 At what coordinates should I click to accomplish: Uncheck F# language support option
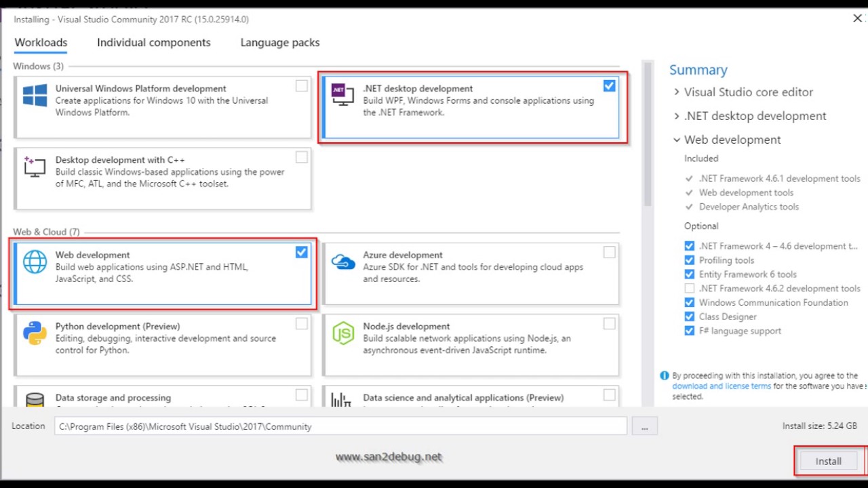tap(690, 331)
